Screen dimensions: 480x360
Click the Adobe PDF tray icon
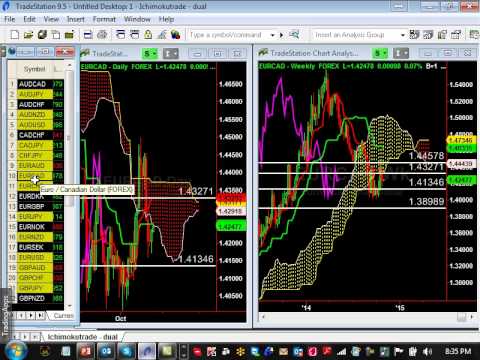(x=327, y=351)
